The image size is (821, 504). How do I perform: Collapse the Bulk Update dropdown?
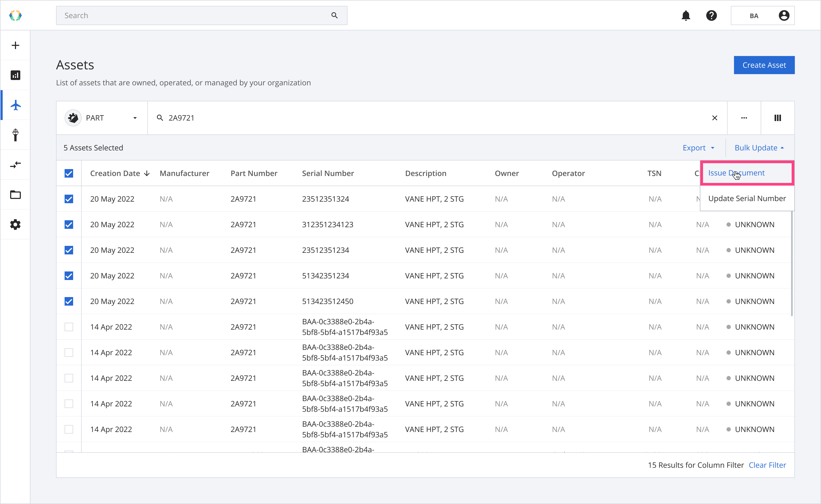coord(759,148)
